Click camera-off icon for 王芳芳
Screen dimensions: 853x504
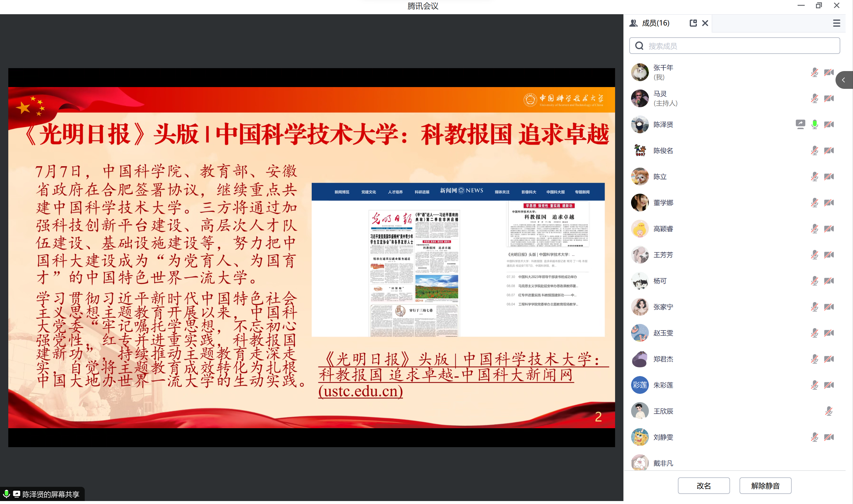828,255
